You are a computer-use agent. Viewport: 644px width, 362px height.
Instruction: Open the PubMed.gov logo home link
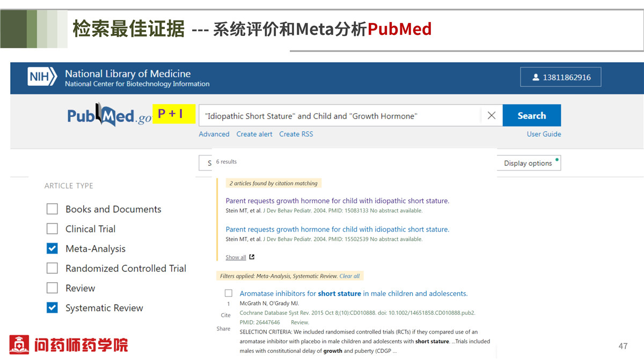tap(109, 115)
